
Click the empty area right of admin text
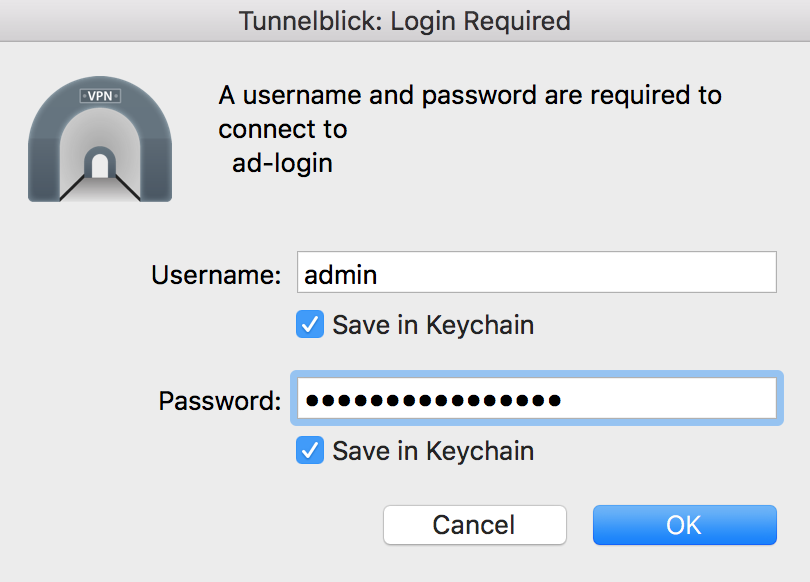pos(576,272)
